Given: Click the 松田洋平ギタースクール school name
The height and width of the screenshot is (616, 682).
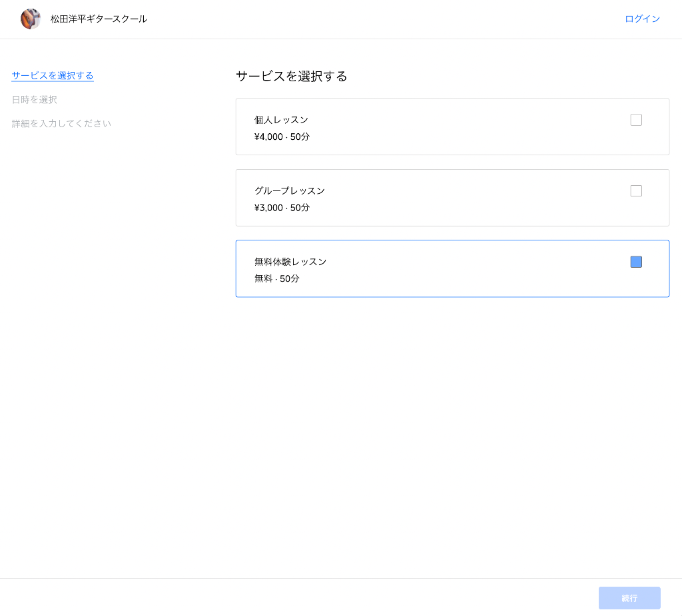Looking at the screenshot, I should click(x=99, y=19).
